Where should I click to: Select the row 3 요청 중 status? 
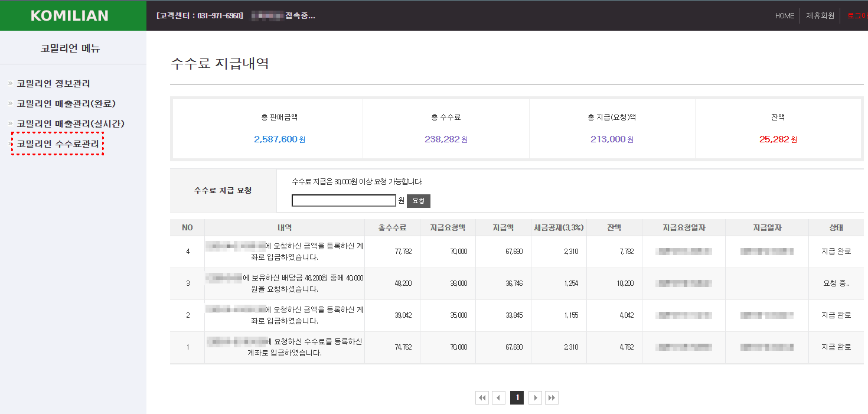click(x=836, y=283)
